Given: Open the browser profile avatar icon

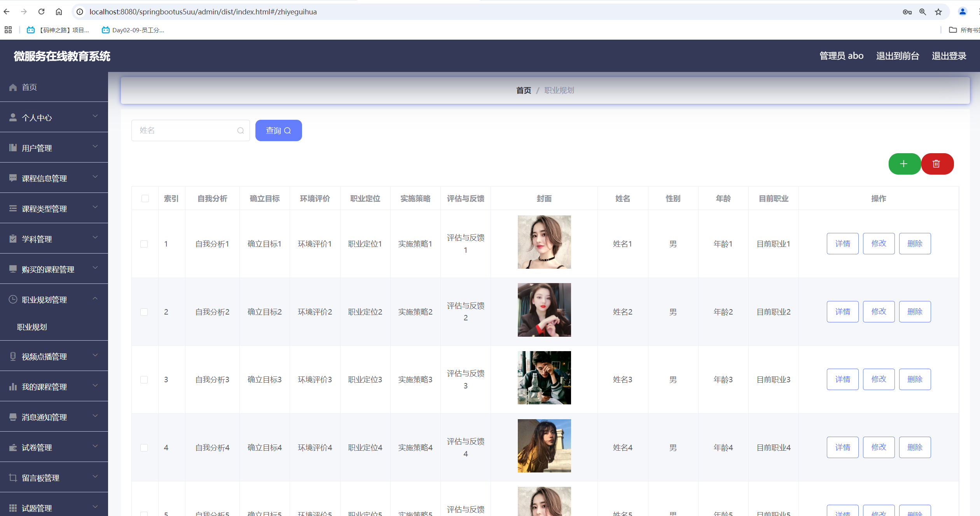Looking at the screenshot, I should pos(963,12).
